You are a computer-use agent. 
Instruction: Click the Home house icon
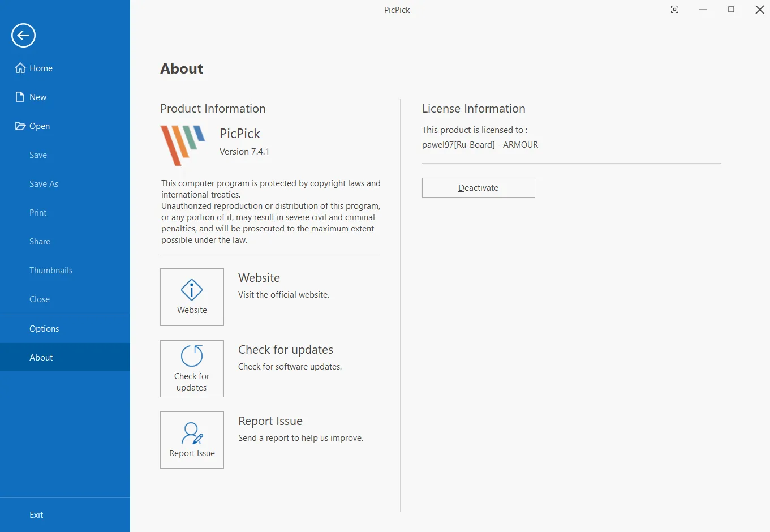pos(20,68)
